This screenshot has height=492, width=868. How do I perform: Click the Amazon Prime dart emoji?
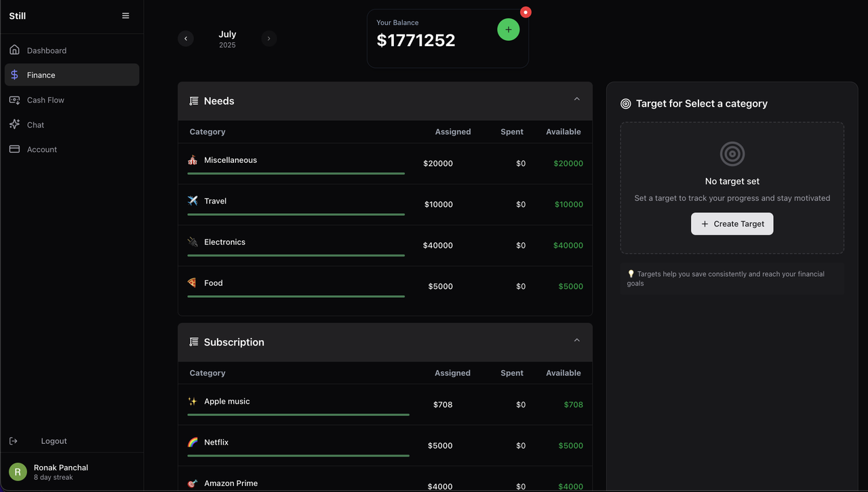tap(193, 483)
